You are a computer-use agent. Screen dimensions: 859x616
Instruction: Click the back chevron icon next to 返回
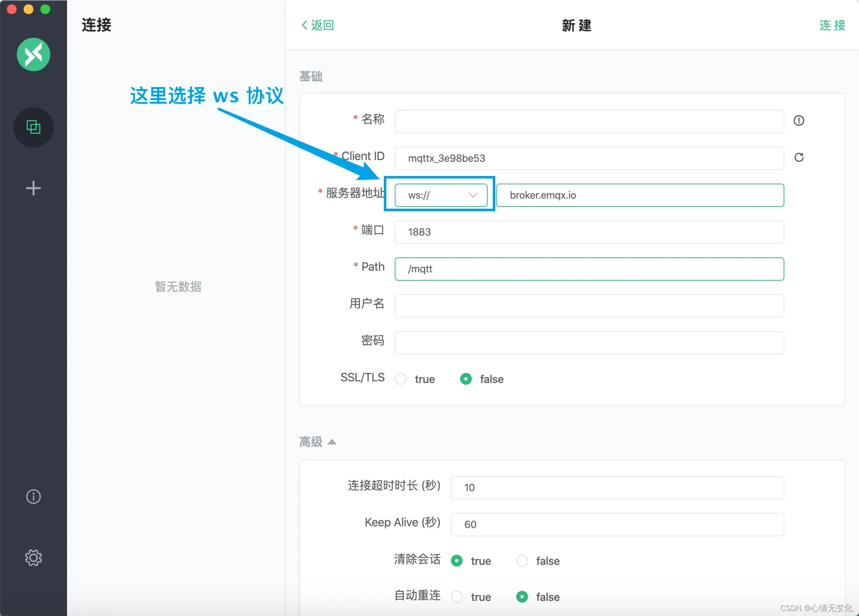coord(304,25)
